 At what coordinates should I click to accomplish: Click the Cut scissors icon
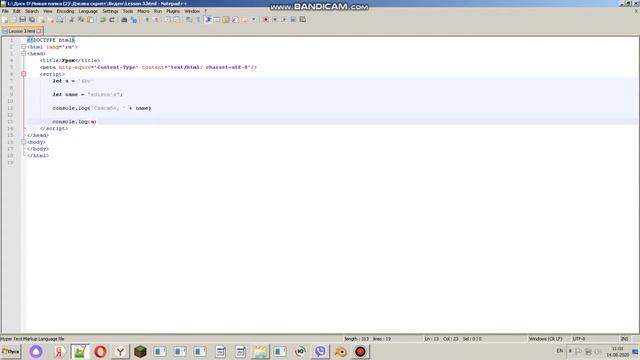tap(71, 20)
